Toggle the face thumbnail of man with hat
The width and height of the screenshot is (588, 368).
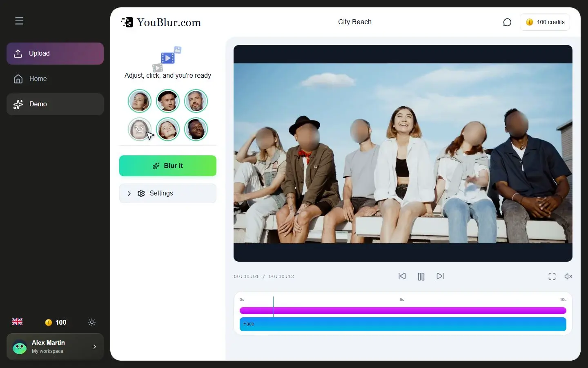point(168,101)
